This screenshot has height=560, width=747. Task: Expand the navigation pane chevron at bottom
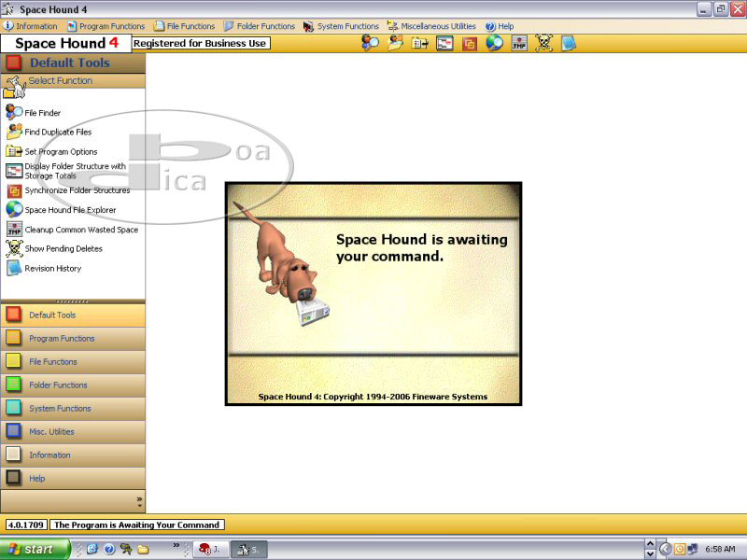[139, 501]
